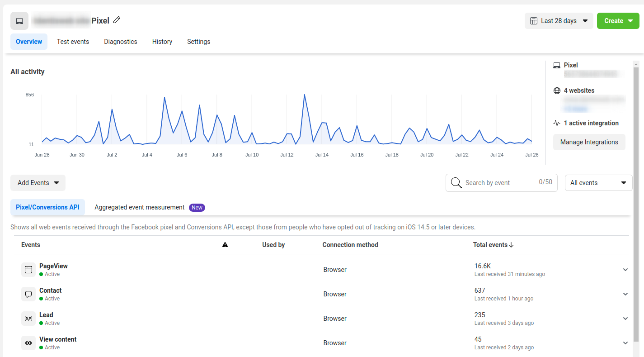Click the Contact event speech bubble icon
Image resolution: width=644 pixels, height=357 pixels.
pyautogui.click(x=28, y=294)
